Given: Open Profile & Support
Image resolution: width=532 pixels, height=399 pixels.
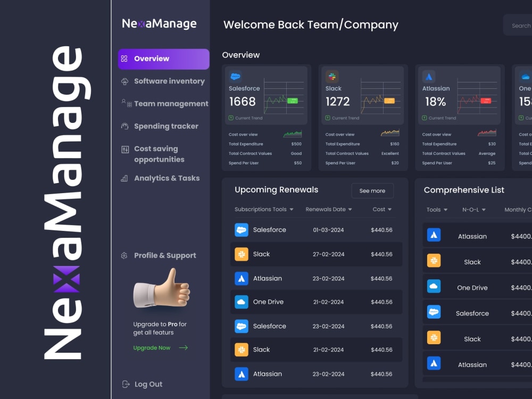Looking at the screenshot, I should [165, 255].
